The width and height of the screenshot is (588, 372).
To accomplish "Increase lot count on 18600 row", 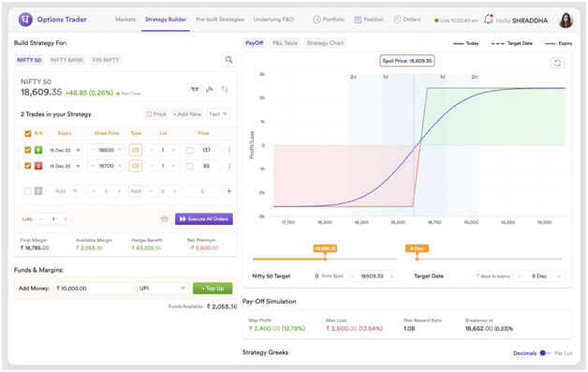I will tap(173, 150).
